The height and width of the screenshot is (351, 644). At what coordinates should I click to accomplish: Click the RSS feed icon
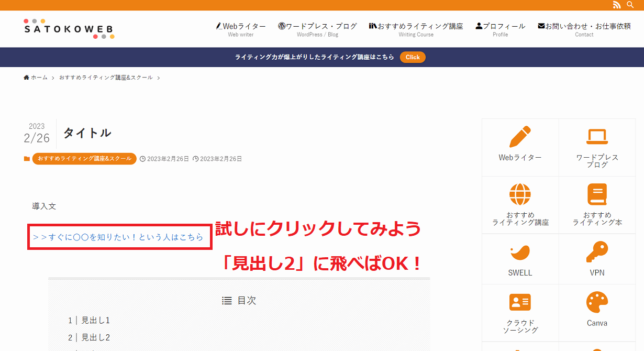617,5
